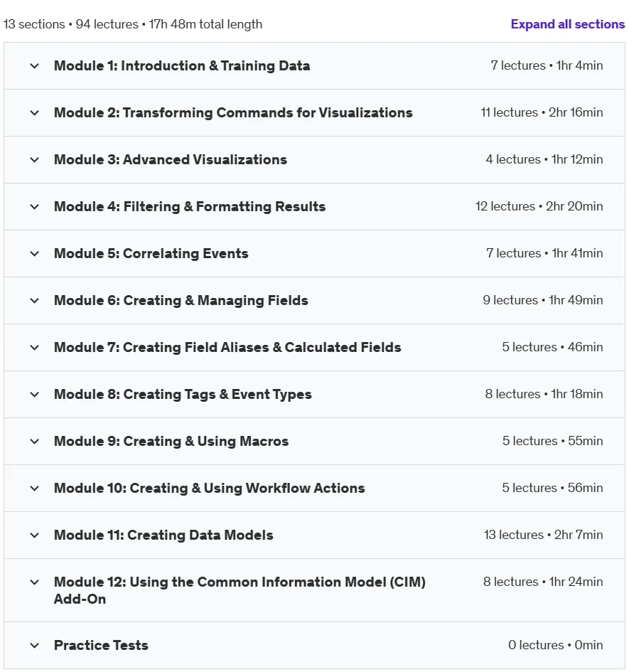Click chevron beside Module 5 Correlating Events
Viewport: 629px width, 672px height.
coord(34,254)
